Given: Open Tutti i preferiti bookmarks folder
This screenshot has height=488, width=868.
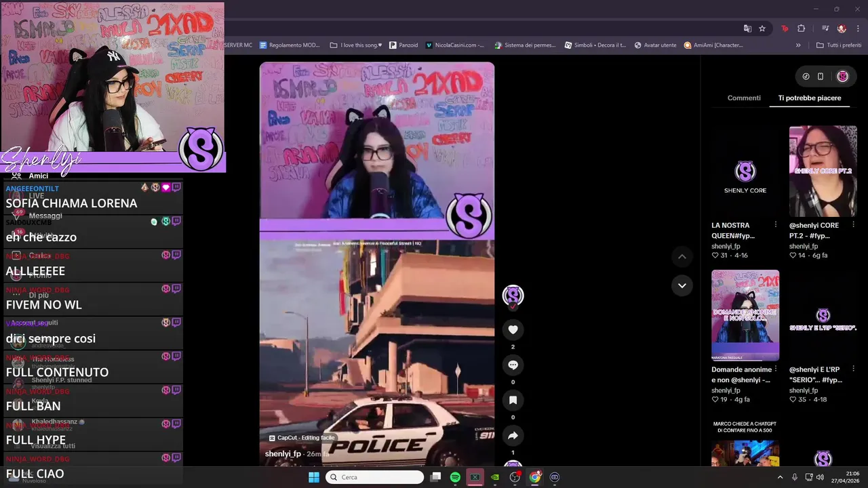Looking at the screenshot, I should coord(839,45).
